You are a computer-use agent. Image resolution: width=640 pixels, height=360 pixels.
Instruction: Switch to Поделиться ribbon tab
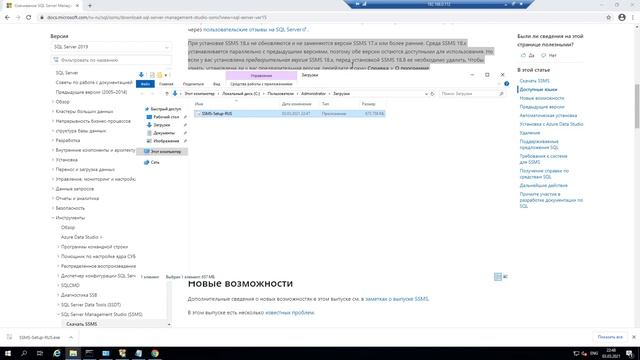point(193,84)
